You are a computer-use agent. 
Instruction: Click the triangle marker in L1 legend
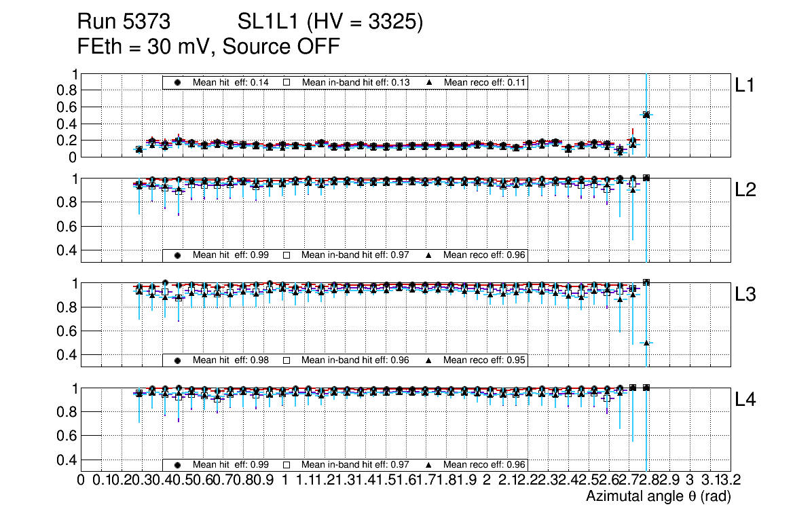pos(429,82)
